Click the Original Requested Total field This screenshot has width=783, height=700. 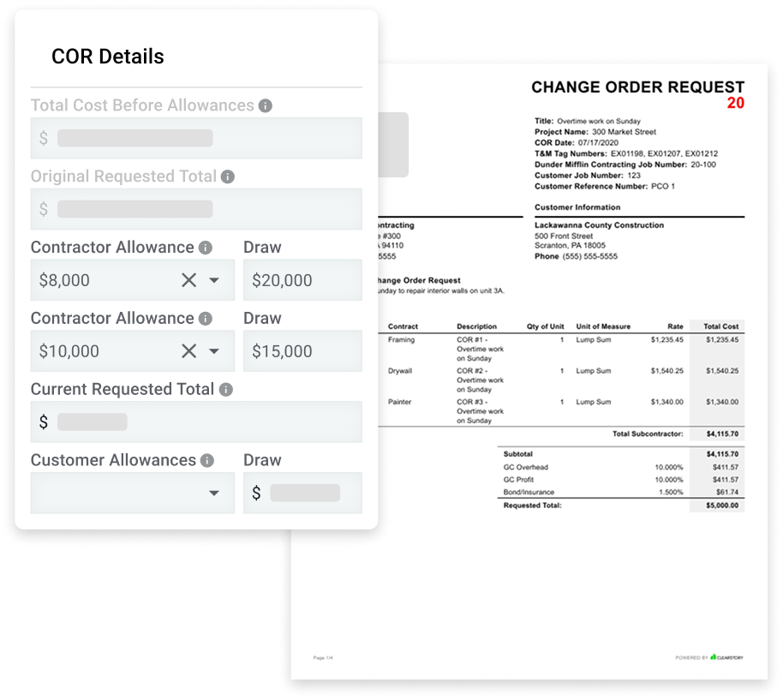click(x=196, y=209)
